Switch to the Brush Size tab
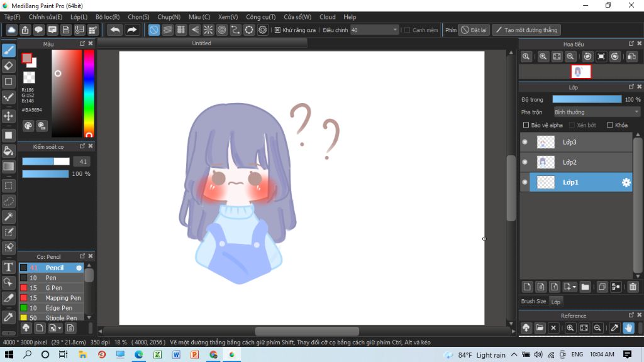This screenshot has width=644, height=362. coord(533,301)
